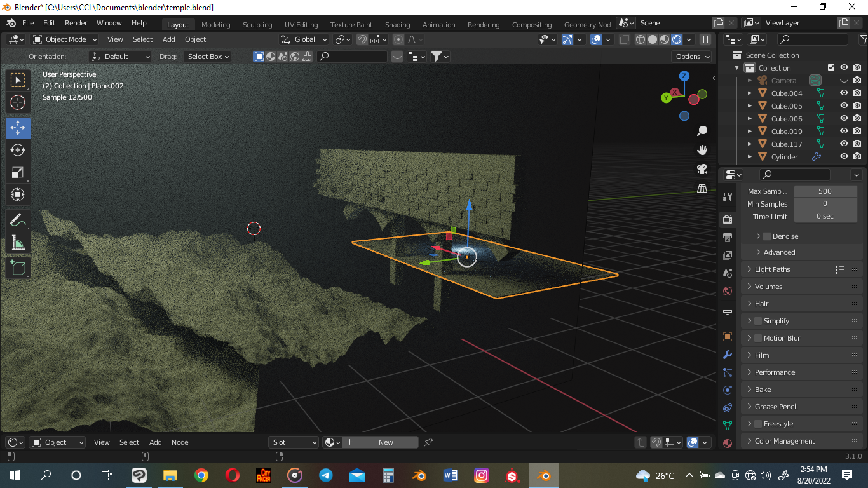The height and width of the screenshot is (488, 868).
Task: Switch to the Shading workspace tab
Action: [x=398, y=25]
